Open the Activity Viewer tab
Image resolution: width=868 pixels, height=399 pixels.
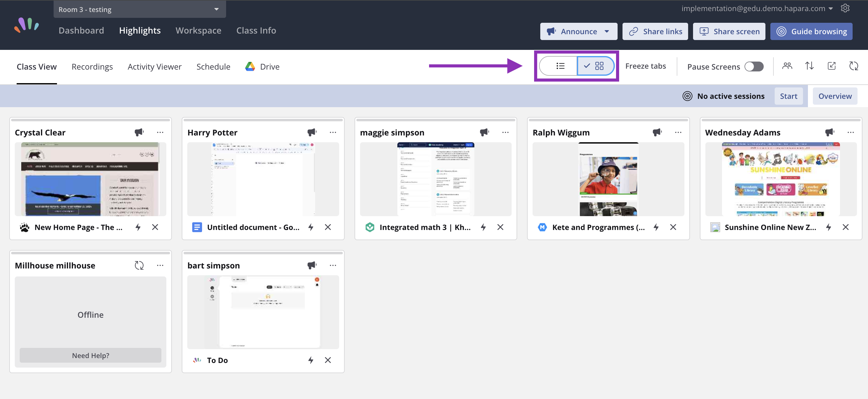(x=155, y=67)
